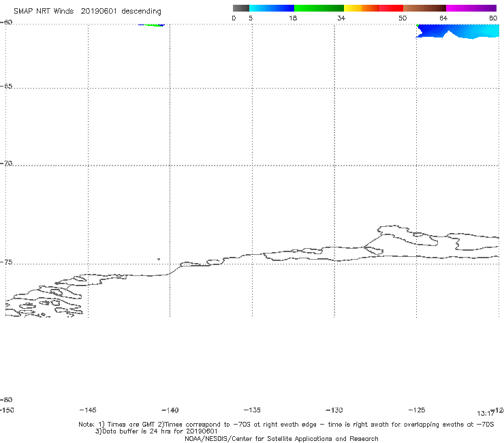Image resolution: width=504 pixels, height=443 pixels.
Task: Click the small green wind patch near -140
Action: coord(151,25)
